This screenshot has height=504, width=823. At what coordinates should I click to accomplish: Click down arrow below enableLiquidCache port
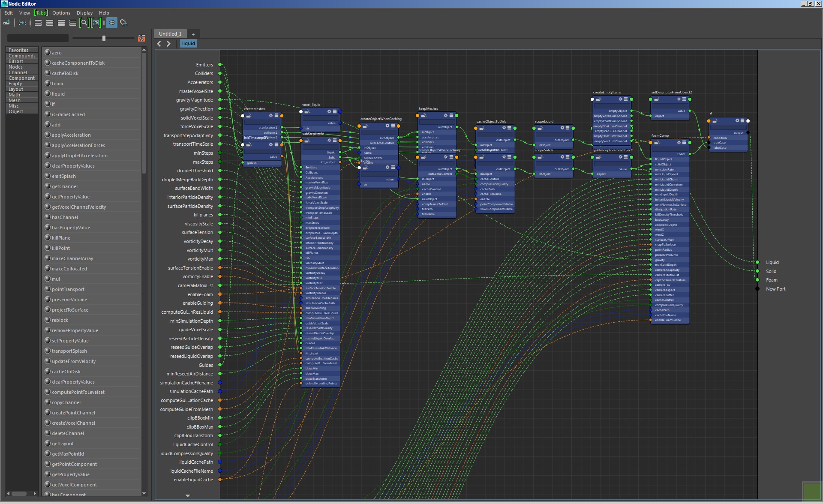(188, 495)
